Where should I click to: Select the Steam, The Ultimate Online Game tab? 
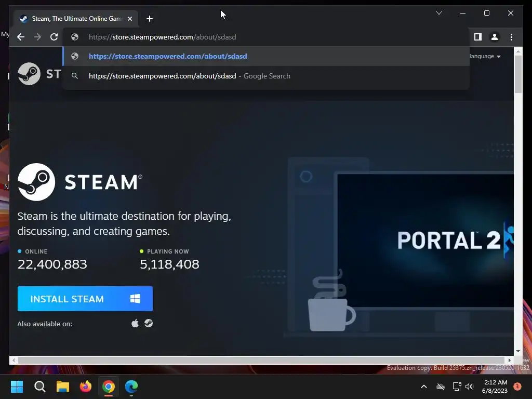(76, 19)
